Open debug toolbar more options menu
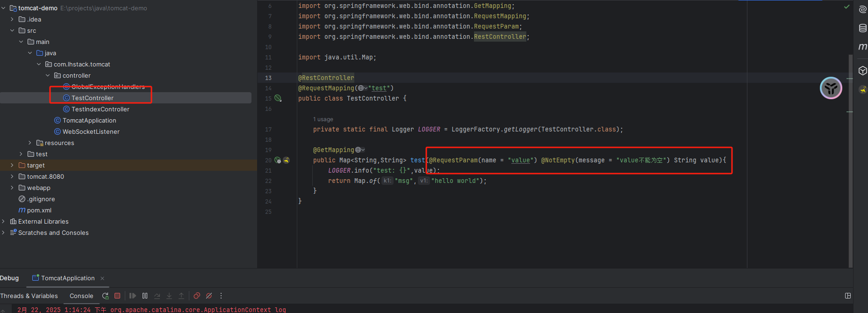 [x=221, y=296]
